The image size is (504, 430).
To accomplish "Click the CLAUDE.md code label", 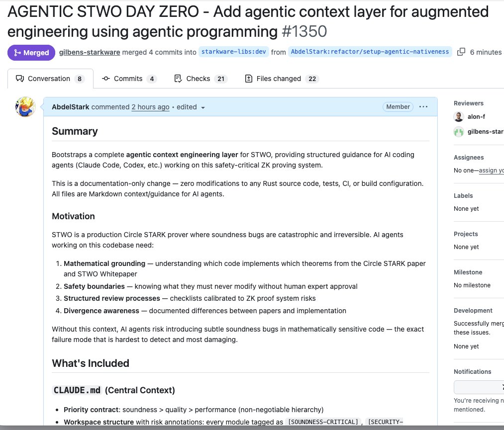I will point(77,390).
